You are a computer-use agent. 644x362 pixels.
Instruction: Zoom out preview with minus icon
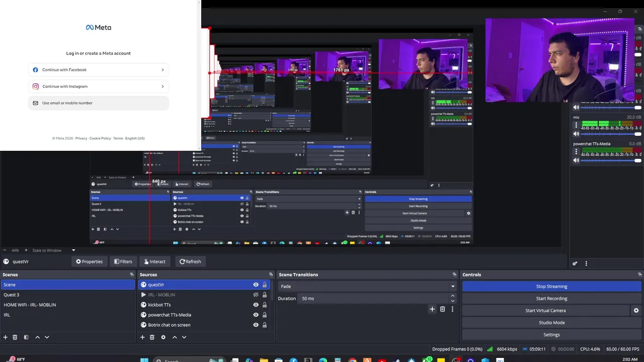[4, 250]
